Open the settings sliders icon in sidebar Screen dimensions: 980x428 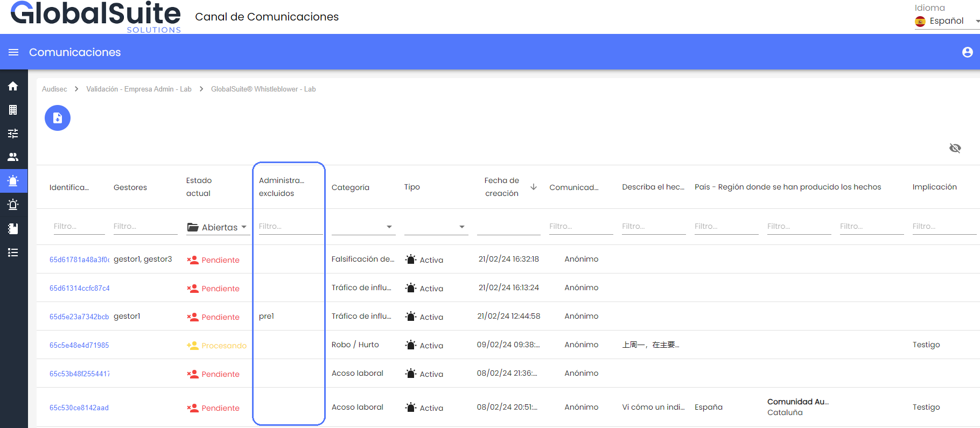[x=13, y=134]
